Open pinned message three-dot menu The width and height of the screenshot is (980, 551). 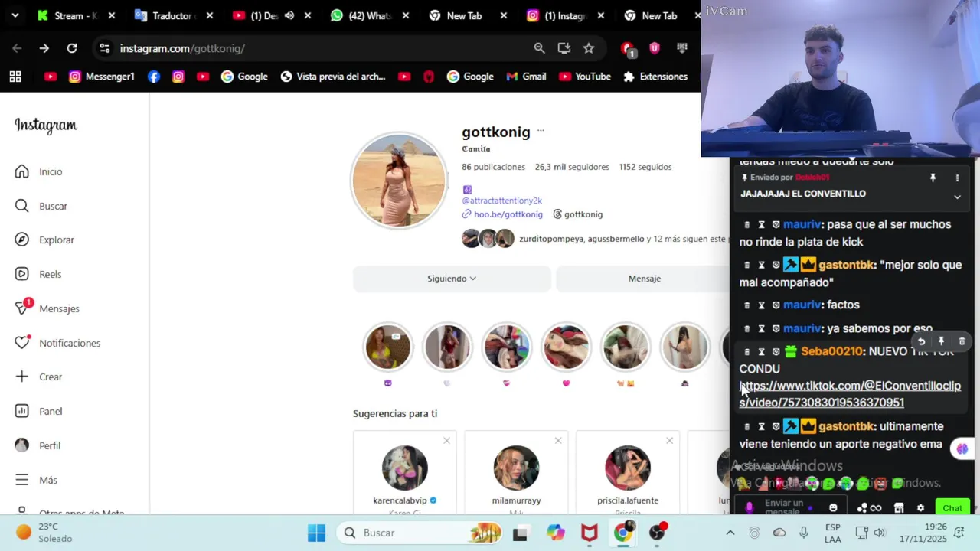957,178
